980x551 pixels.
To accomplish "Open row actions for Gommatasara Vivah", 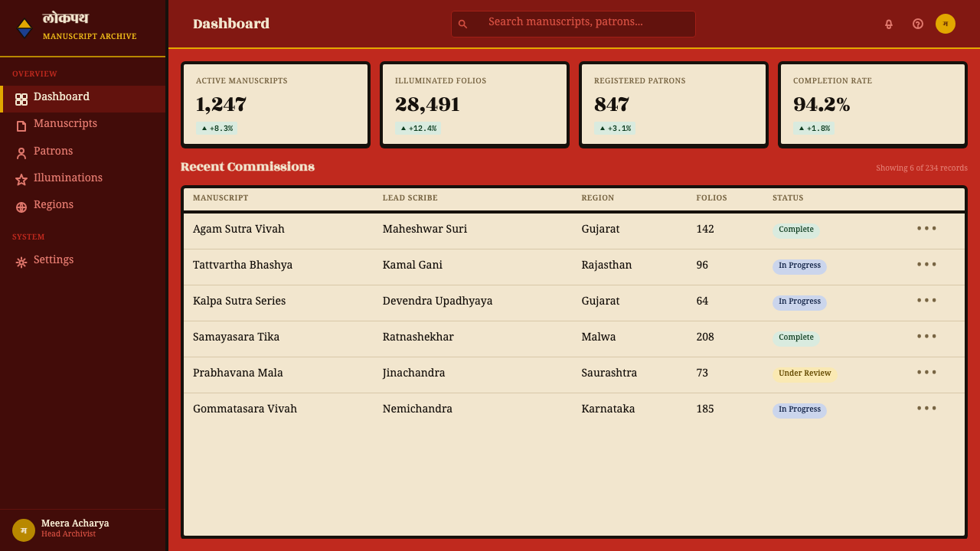I will pyautogui.click(x=926, y=409).
